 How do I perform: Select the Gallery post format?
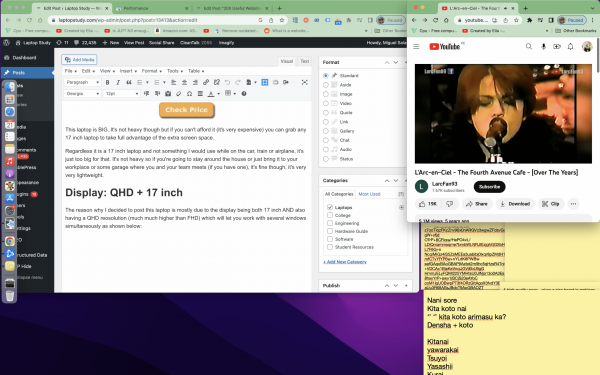point(326,131)
